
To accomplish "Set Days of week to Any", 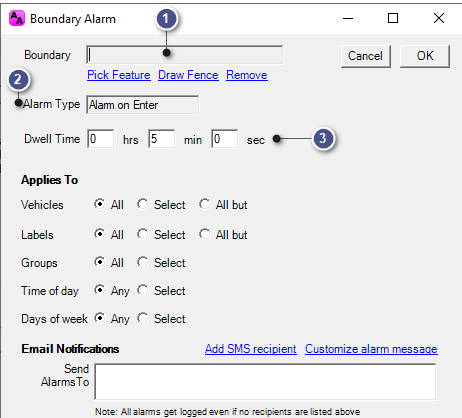I will (x=99, y=318).
